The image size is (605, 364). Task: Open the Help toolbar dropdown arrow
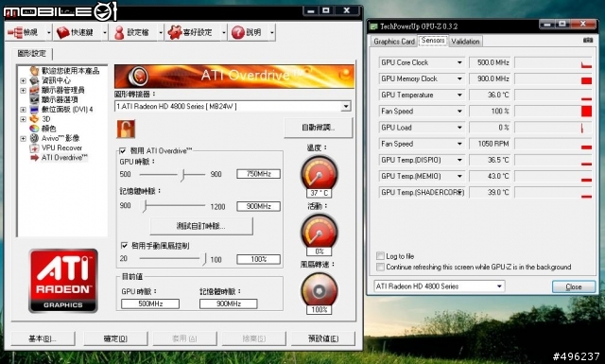272,33
